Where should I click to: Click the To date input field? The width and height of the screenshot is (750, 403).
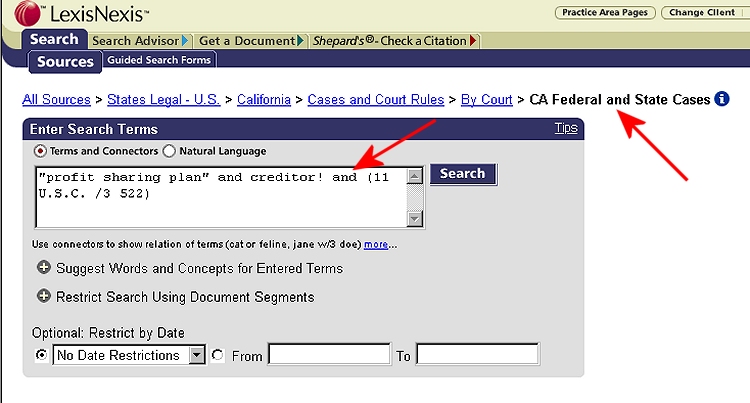tap(477, 354)
